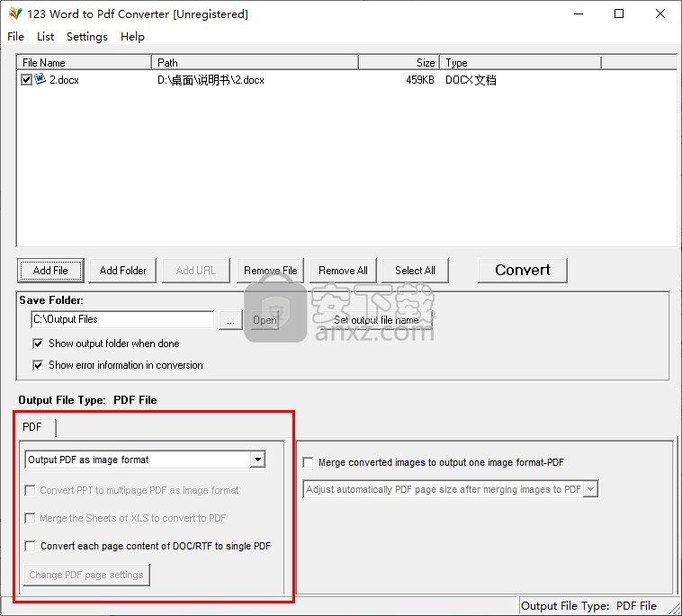Enable Convert each page content of DOC/RTF
The height and width of the screenshot is (616, 682).
point(30,546)
